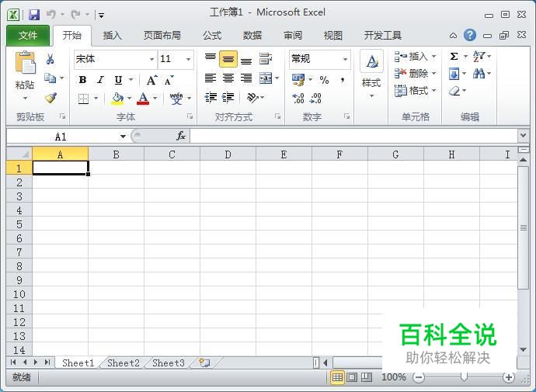Open font color dropdown arrow
The height and width of the screenshot is (392, 536).
155,99
